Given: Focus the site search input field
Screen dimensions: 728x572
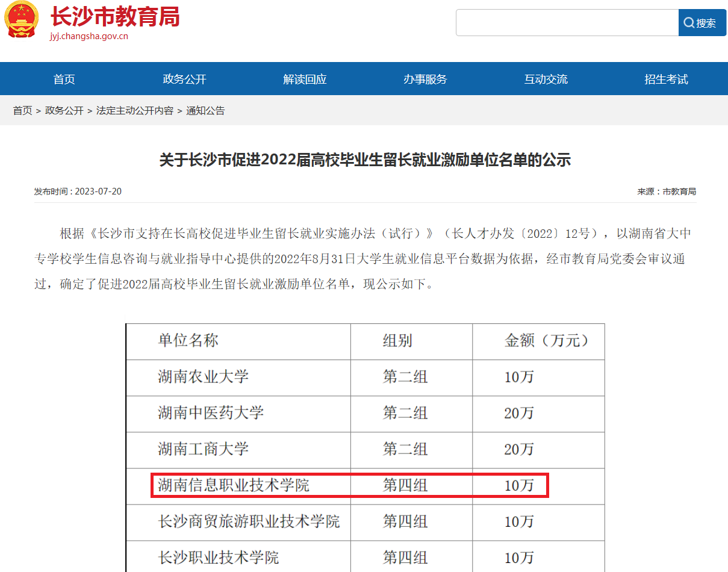Looking at the screenshot, I should pyautogui.click(x=567, y=23).
